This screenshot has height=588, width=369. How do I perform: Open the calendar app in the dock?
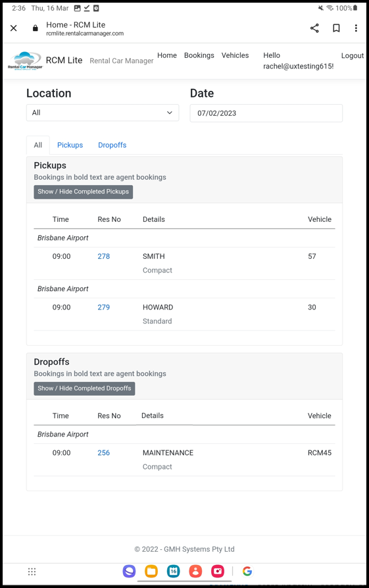(x=173, y=571)
